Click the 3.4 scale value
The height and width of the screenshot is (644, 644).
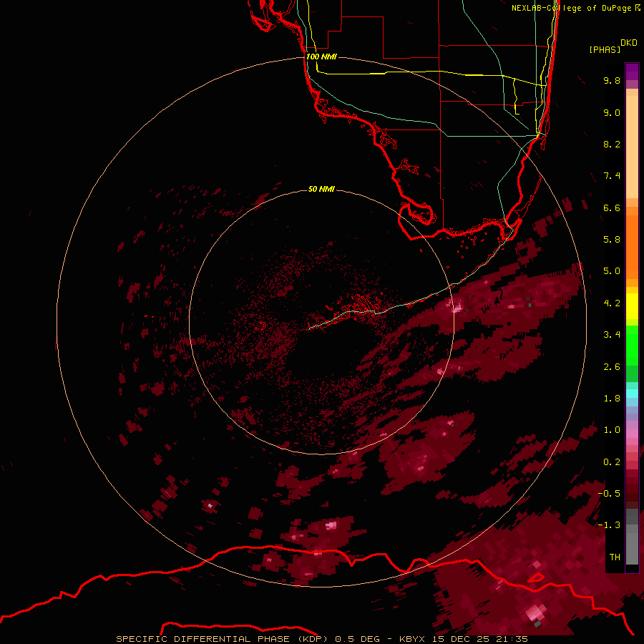tap(612, 335)
